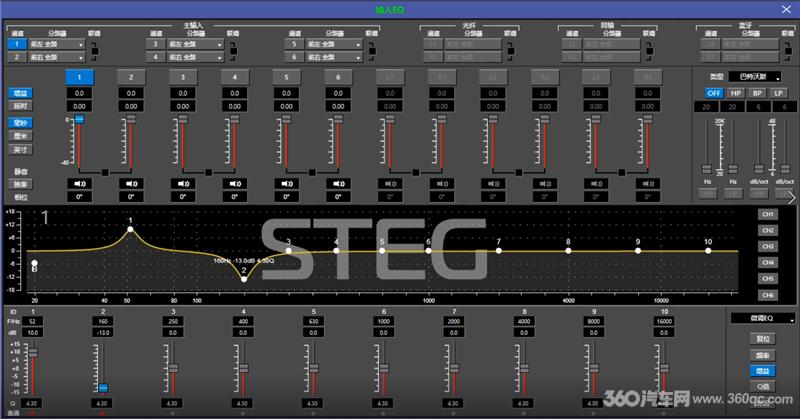Open the 微调EQ mode dropdown
The width and height of the screenshot is (800, 419).
tap(763, 318)
